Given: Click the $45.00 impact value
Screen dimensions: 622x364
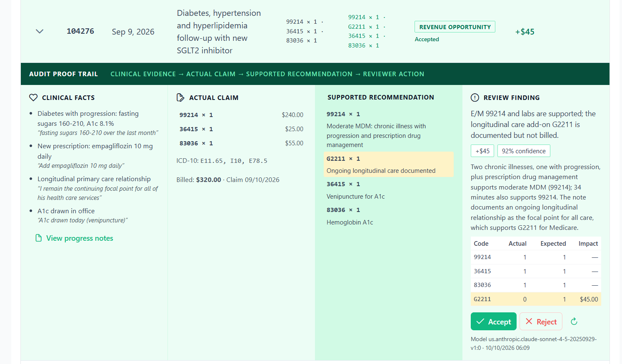Looking at the screenshot, I should tap(589, 299).
